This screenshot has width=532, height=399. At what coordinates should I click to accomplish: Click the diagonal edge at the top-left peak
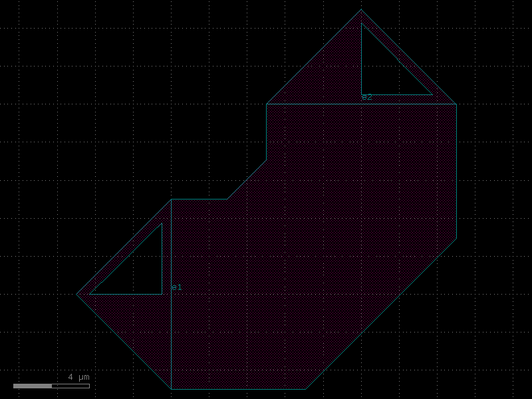(313, 57)
